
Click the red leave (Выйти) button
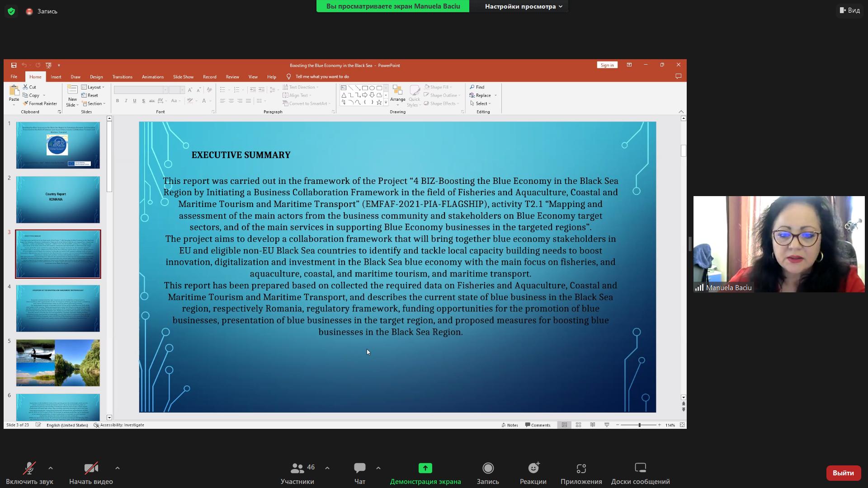(843, 473)
